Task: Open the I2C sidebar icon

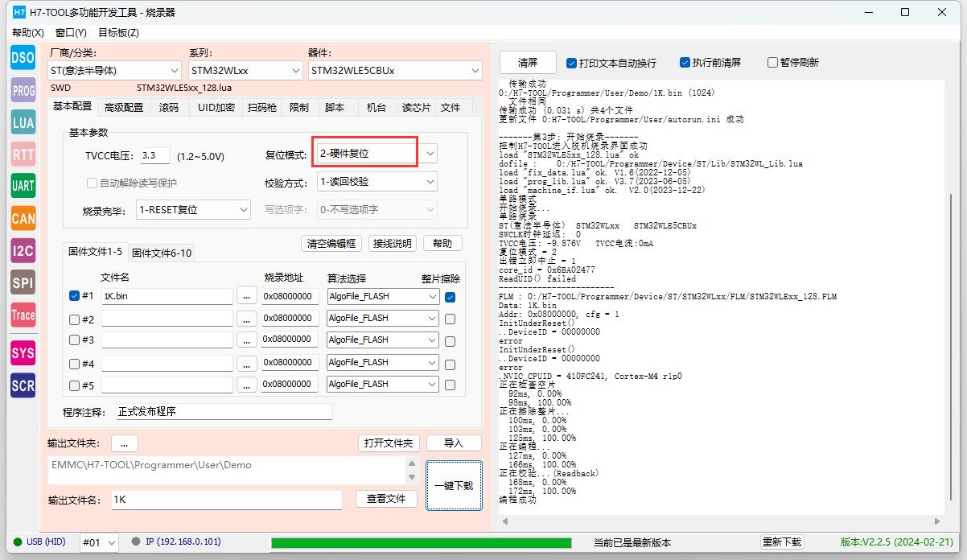Action: pos(23,250)
